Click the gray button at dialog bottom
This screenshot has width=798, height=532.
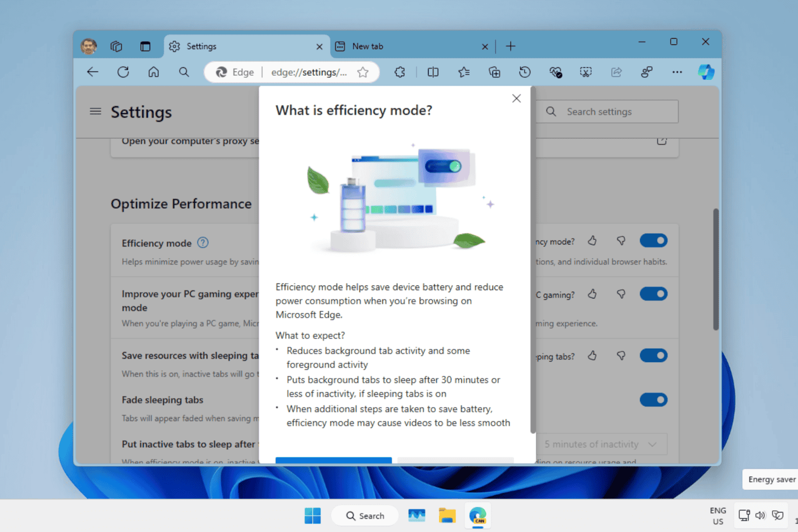[456, 460]
